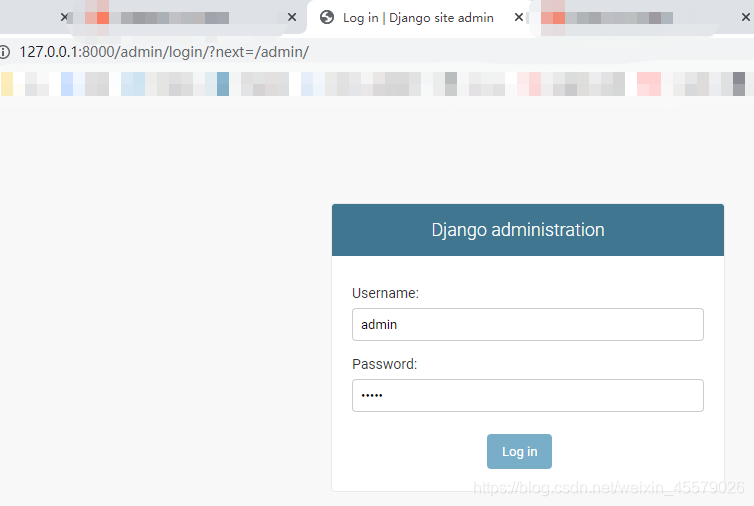This screenshot has width=754, height=506.
Task: Click the Username input field
Action: pos(528,325)
